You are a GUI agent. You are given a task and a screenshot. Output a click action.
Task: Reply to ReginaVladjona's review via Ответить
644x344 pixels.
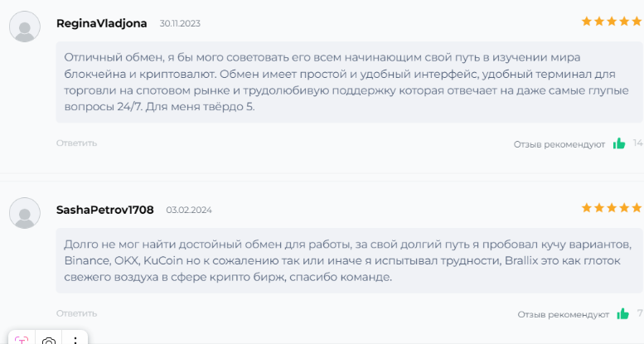click(76, 143)
